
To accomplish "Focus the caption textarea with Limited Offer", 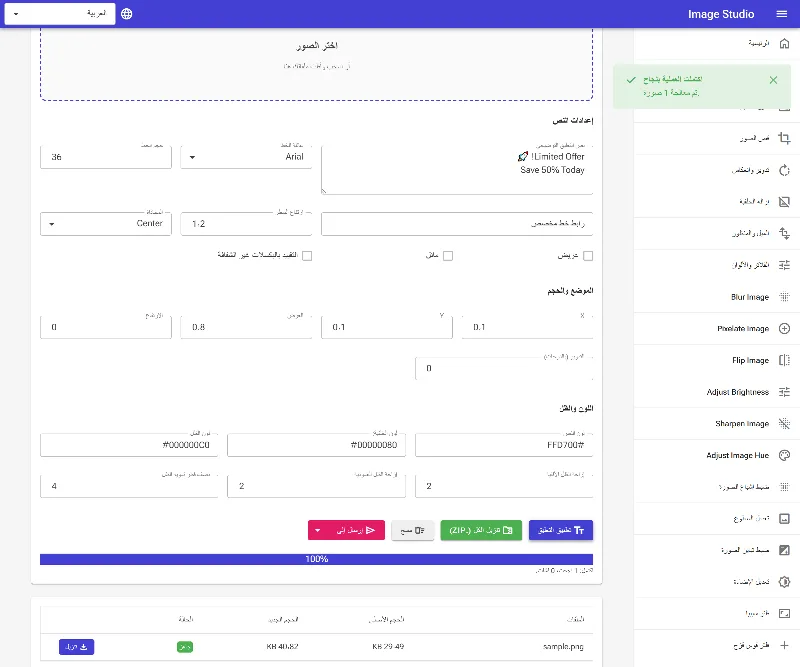I will click(457, 170).
